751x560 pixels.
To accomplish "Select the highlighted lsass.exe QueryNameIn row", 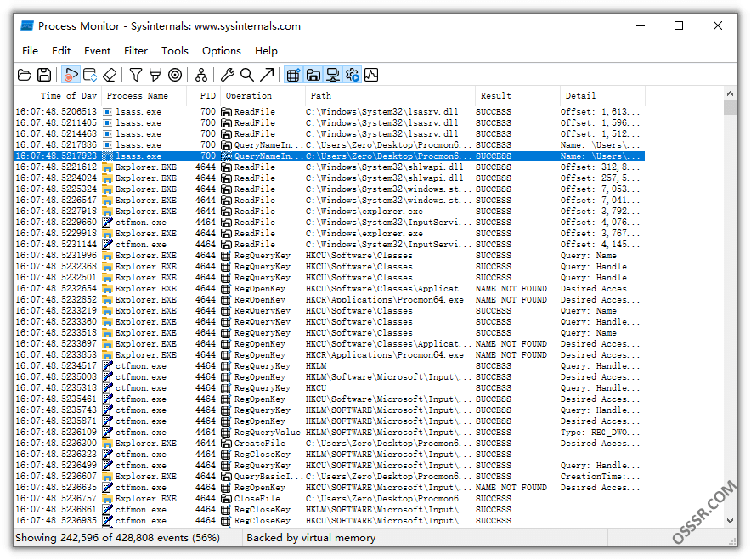I will (330, 156).
